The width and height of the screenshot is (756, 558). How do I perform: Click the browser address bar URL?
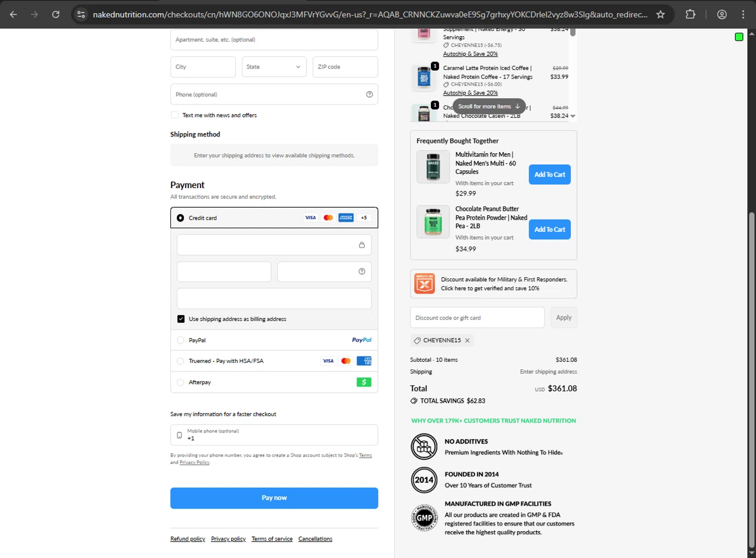click(370, 15)
